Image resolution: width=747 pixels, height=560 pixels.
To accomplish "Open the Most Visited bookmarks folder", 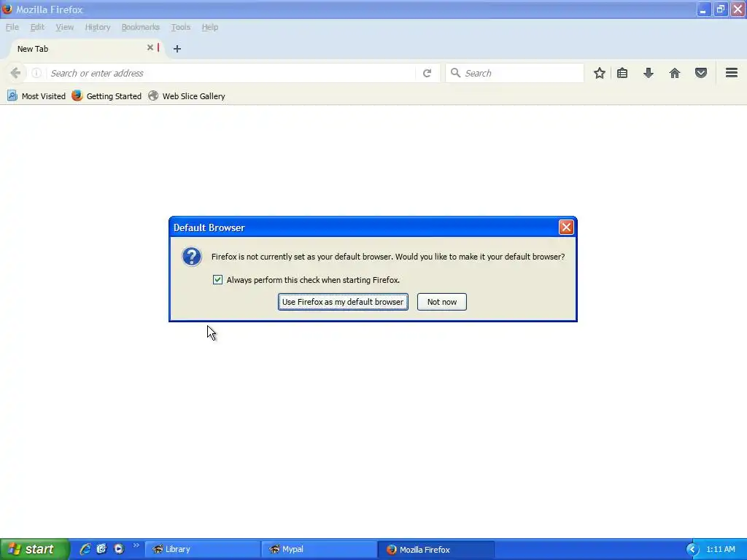I will pyautogui.click(x=36, y=96).
